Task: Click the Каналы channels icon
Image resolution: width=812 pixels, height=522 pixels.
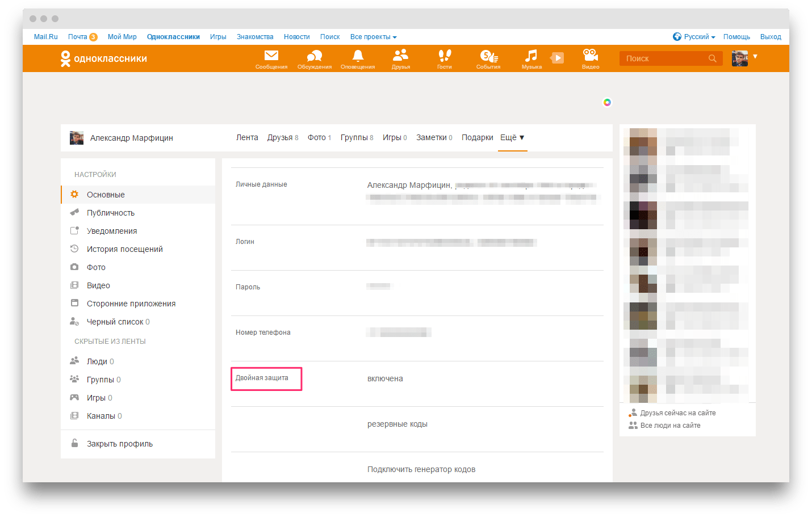Action: (74, 415)
